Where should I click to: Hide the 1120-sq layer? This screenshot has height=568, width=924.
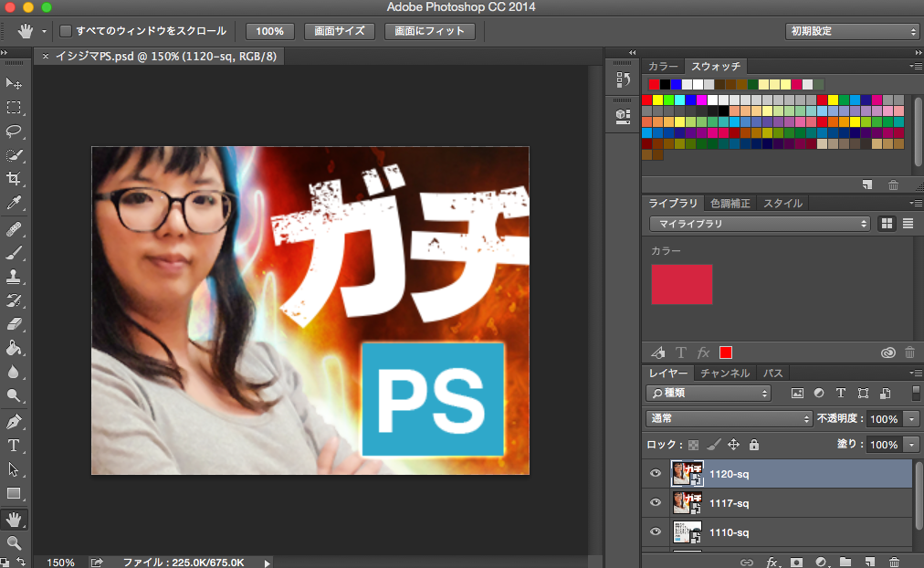tap(655, 473)
